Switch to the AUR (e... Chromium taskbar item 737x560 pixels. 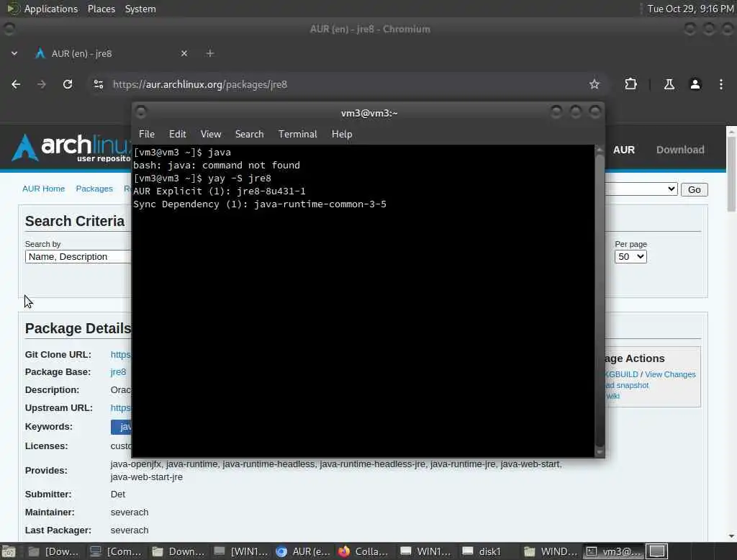coord(303,551)
